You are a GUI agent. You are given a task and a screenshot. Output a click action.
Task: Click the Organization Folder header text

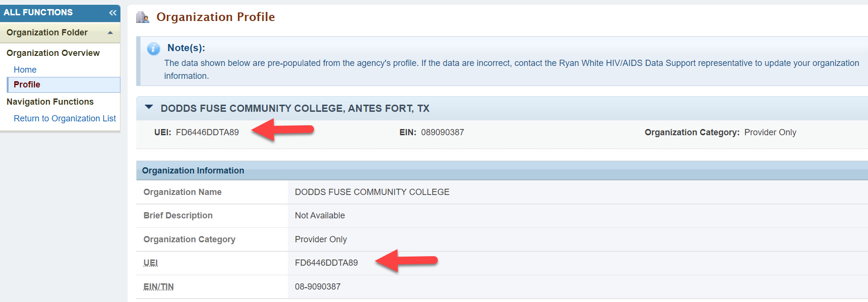[x=47, y=32]
